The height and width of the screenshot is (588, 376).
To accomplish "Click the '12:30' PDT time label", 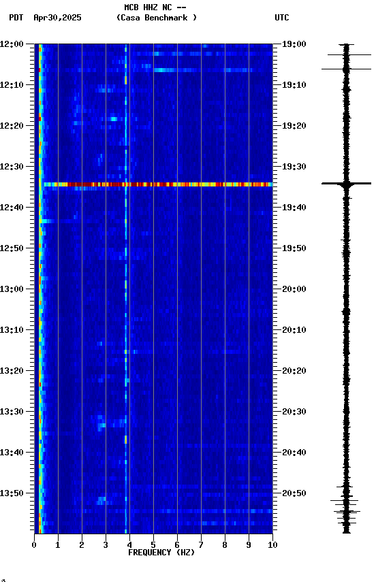I will pos(12,167).
